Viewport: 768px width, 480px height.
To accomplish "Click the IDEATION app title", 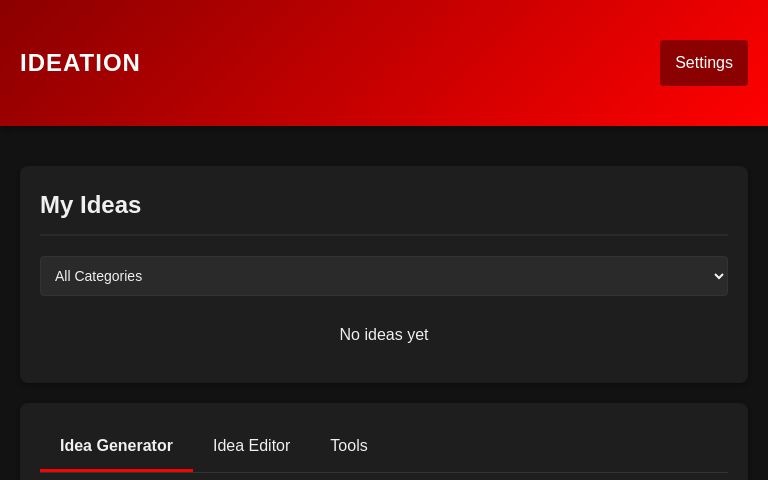I will pyautogui.click(x=80, y=63).
